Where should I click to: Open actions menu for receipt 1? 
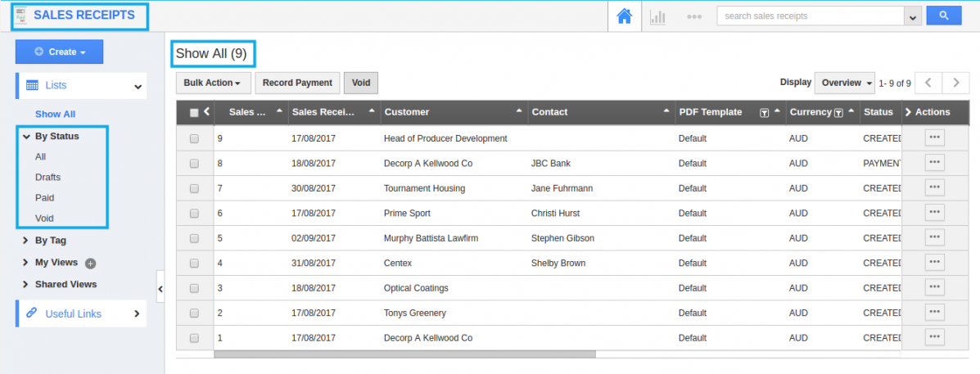point(934,338)
